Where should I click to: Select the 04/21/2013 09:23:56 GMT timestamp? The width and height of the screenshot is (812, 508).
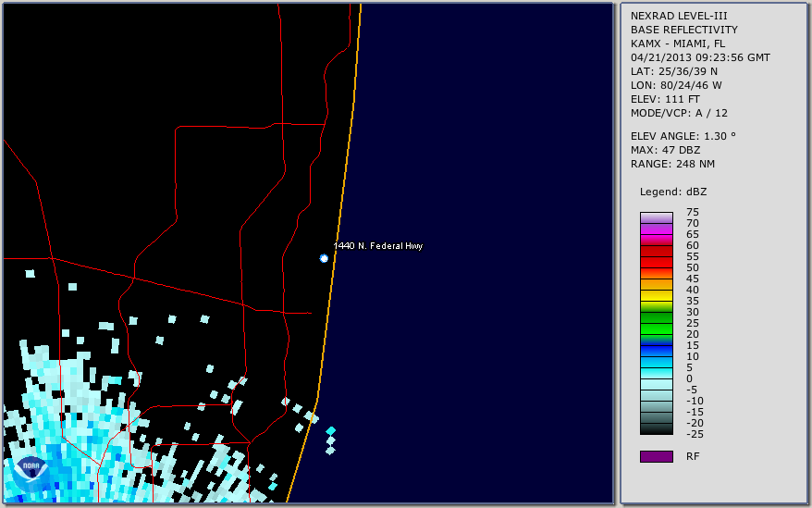click(700, 57)
